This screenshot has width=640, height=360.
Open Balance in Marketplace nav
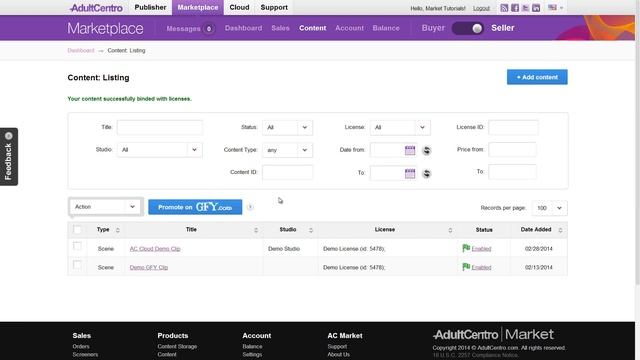(x=386, y=28)
